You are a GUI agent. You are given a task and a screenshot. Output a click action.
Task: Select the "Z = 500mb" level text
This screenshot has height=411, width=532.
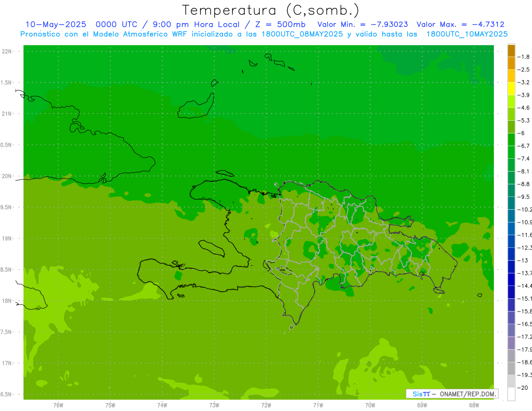click(281, 24)
